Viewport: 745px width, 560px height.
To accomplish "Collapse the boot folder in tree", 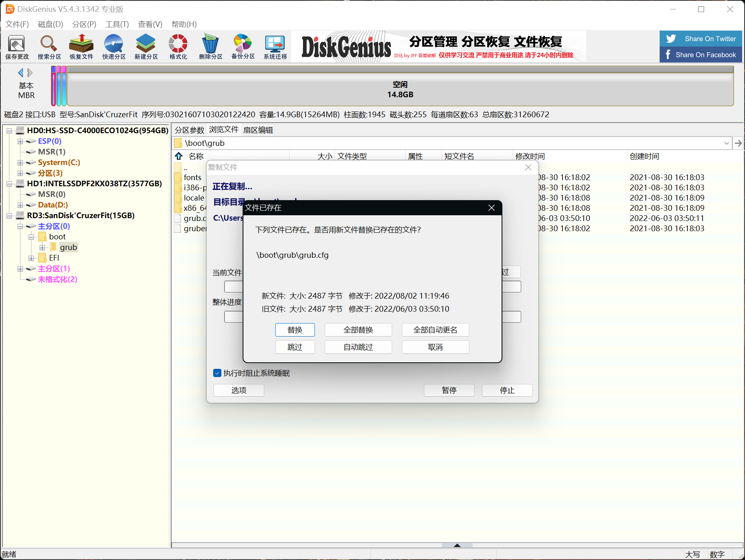I will click(x=31, y=237).
